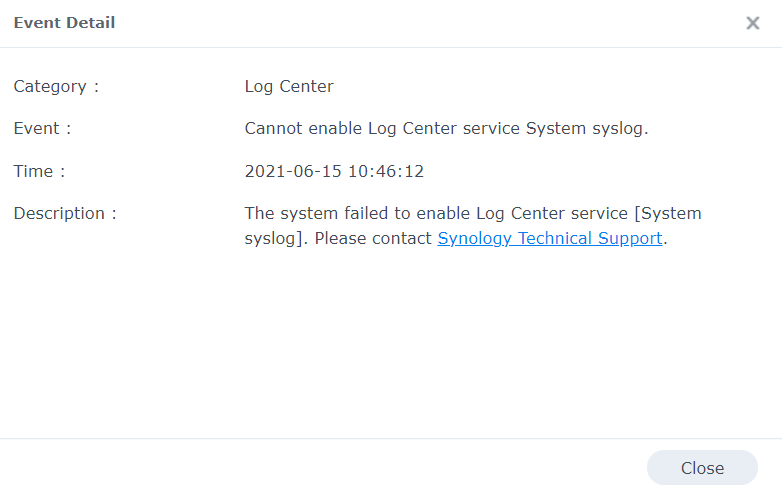782x489 pixels.
Task: Click the 2021-06-15 date value
Action: coord(293,171)
